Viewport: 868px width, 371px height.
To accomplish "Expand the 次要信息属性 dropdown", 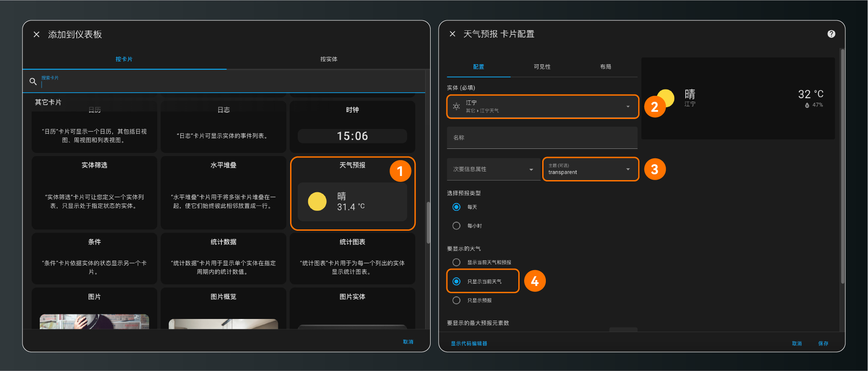I will click(531, 170).
